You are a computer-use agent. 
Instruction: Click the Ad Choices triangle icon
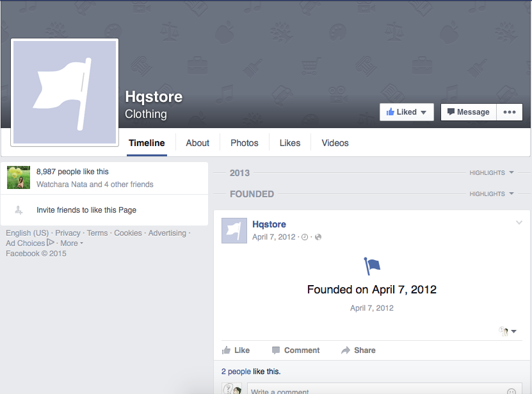50,243
